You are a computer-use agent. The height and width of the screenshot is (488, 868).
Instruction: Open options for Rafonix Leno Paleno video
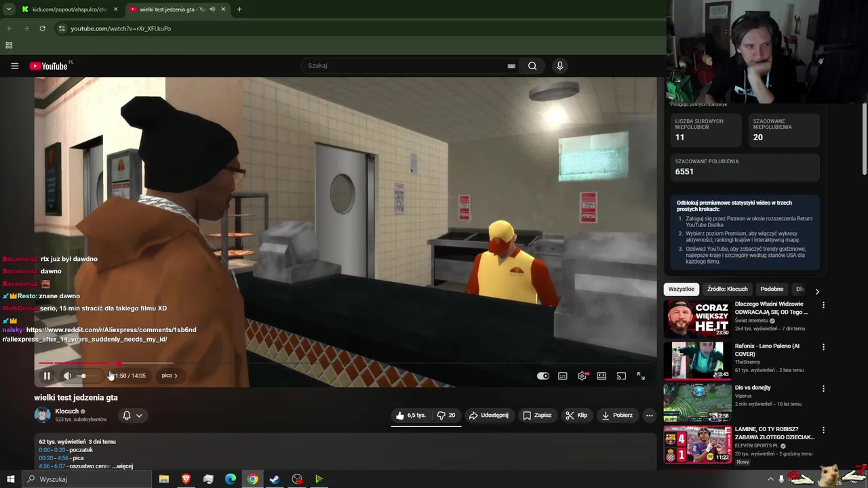click(x=823, y=347)
